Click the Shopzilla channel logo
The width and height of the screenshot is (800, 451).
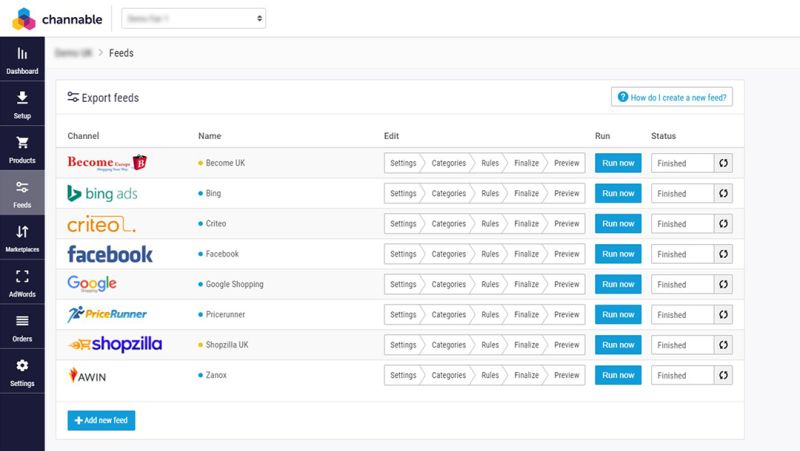pos(115,344)
